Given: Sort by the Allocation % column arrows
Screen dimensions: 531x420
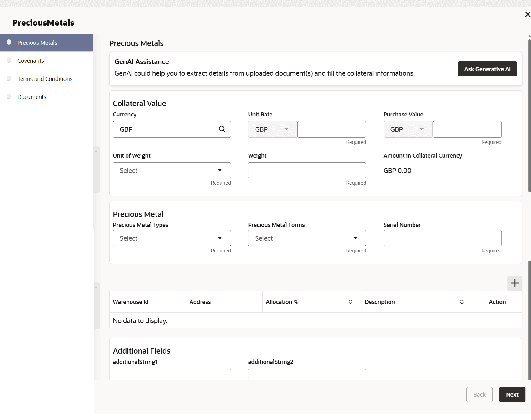Looking at the screenshot, I should coord(350,302).
